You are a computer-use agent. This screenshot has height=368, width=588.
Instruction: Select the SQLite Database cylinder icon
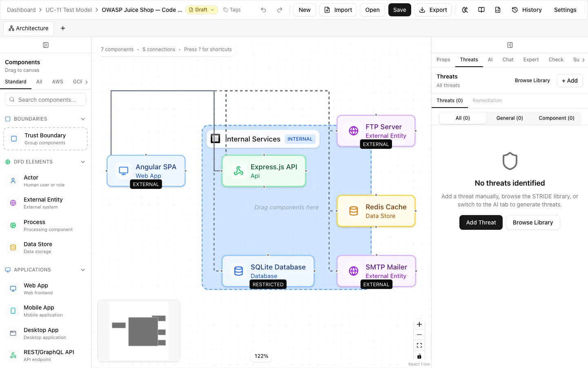tap(238, 271)
